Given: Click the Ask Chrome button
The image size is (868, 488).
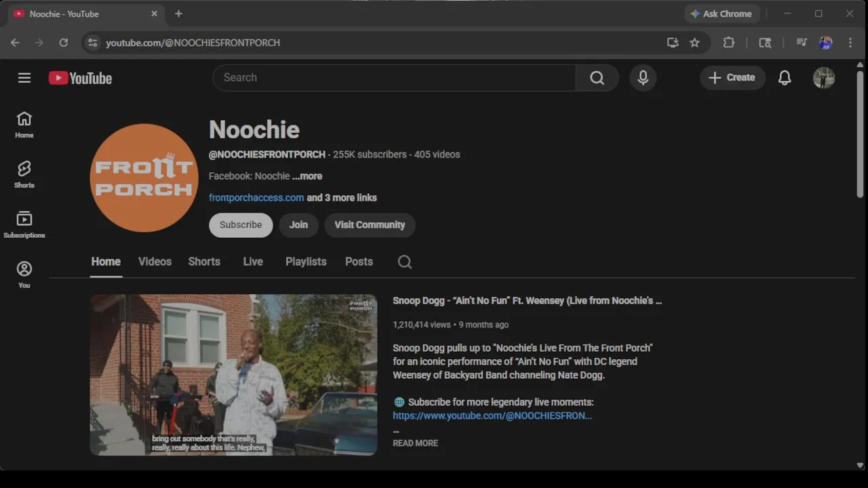Looking at the screenshot, I should (722, 14).
